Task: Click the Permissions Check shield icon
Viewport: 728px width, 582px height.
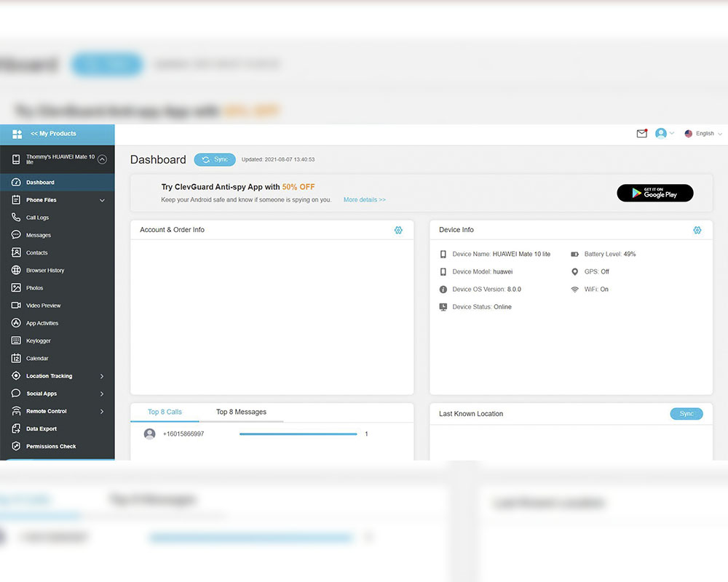Action: pyautogui.click(x=16, y=446)
